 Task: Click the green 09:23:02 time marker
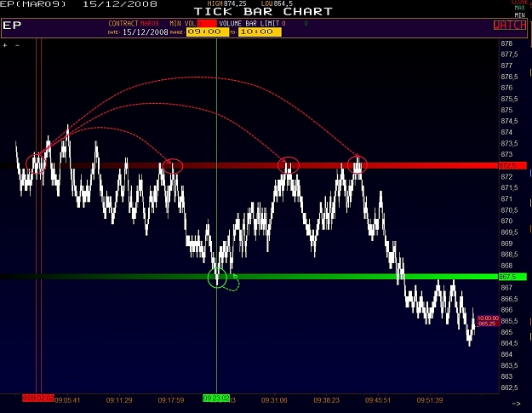point(216,398)
